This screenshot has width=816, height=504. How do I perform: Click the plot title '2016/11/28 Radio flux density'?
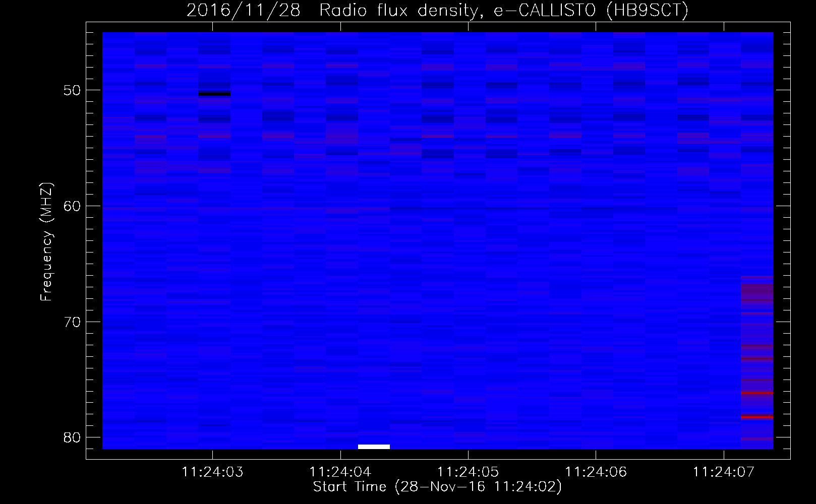(x=332, y=11)
